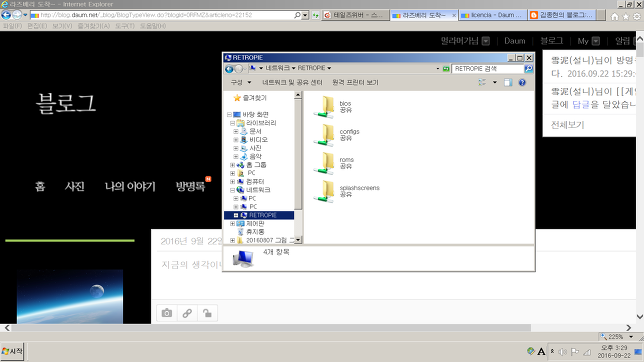Open the 파일 menu in Internet Explorer
Viewport: 644px width, 362px height.
tap(12, 26)
